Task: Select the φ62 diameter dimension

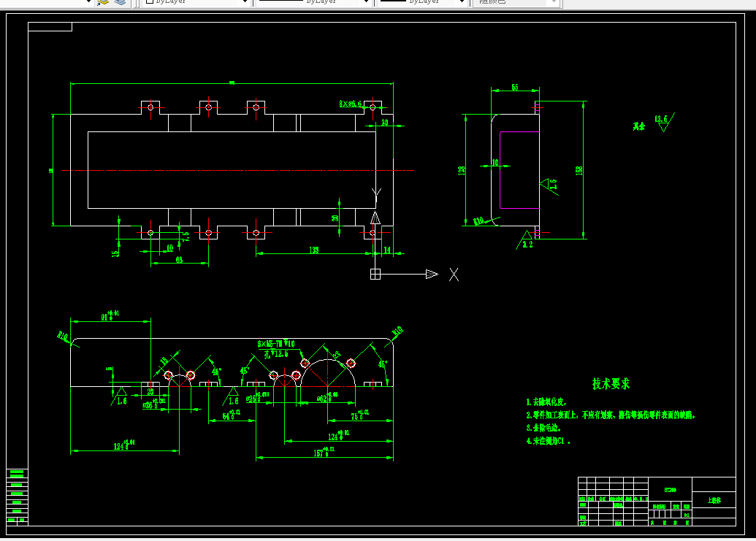Action: coord(327,398)
